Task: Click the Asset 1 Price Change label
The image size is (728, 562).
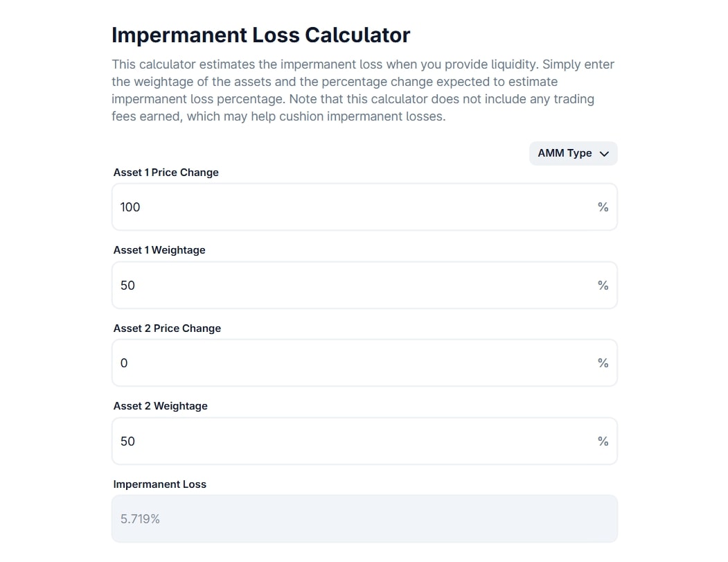Action: click(x=166, y=172)
